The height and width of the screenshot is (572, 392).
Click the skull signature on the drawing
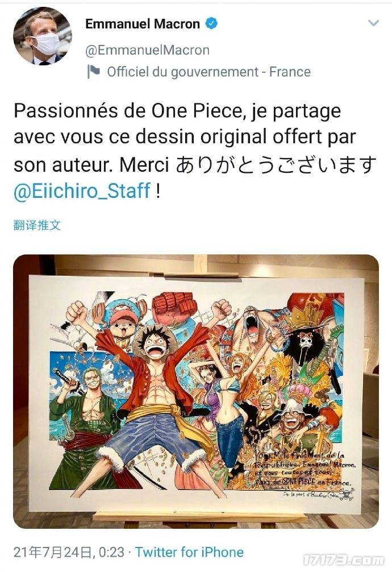(x=347, y=495)
